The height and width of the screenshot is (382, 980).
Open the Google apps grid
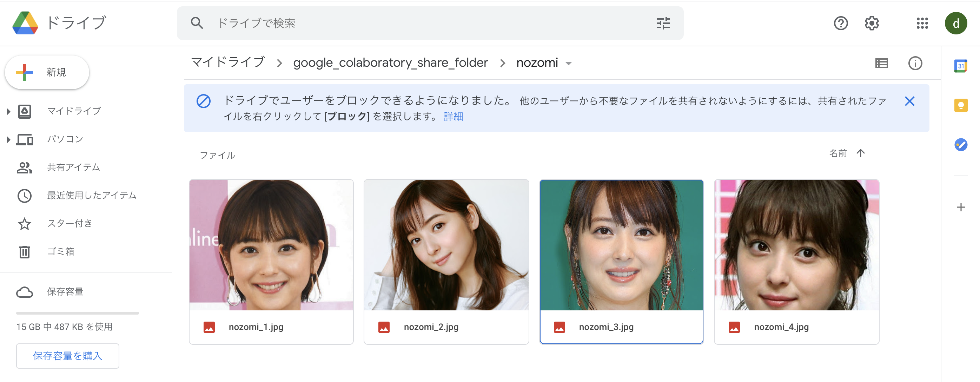coord(922,23)
